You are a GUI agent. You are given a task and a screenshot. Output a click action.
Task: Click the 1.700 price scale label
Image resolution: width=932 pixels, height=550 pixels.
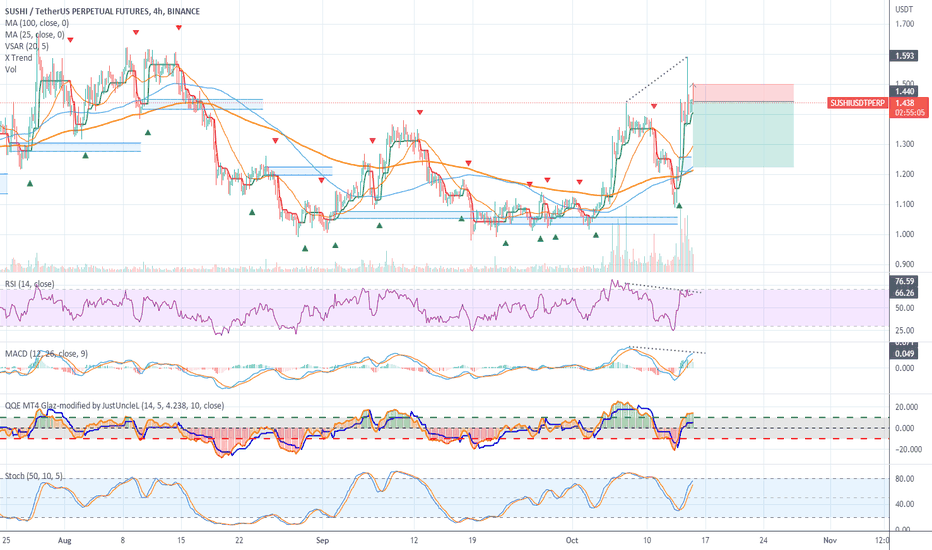905,24
